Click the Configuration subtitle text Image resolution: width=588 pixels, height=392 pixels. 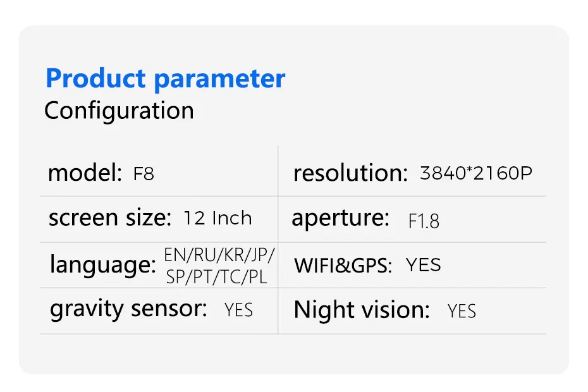pyautogui.click(x=119, y=111)
